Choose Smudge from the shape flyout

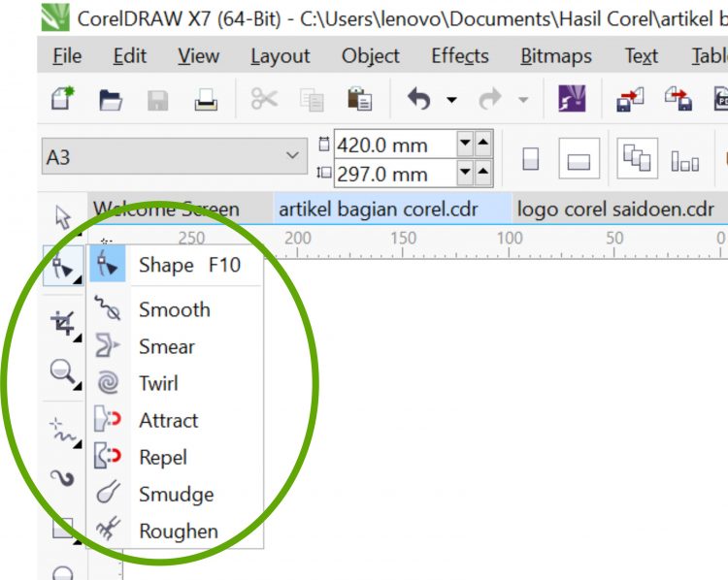coord(175,494)
